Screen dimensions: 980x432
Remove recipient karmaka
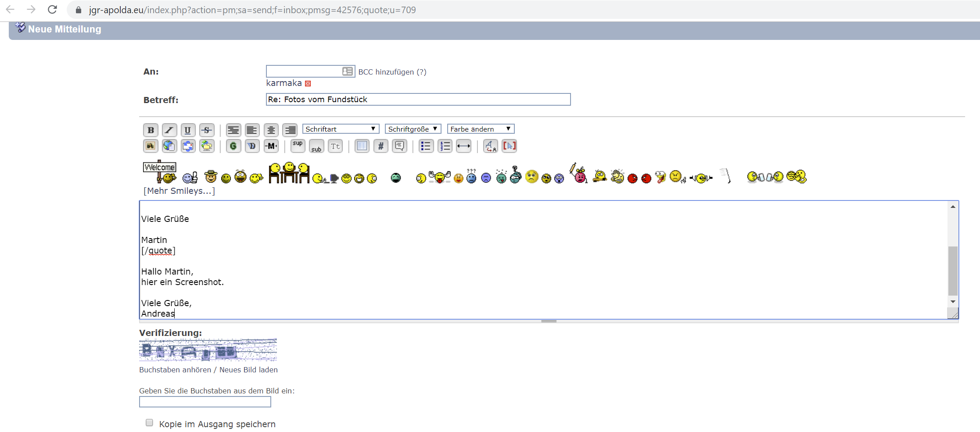point(308,84)
